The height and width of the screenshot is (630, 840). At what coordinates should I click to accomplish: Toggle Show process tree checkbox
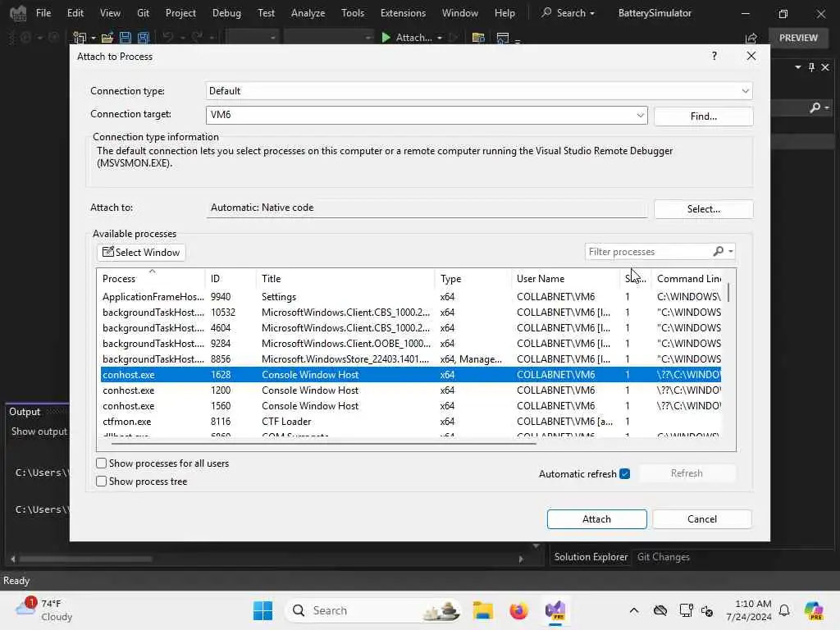[x=101, y=481]
